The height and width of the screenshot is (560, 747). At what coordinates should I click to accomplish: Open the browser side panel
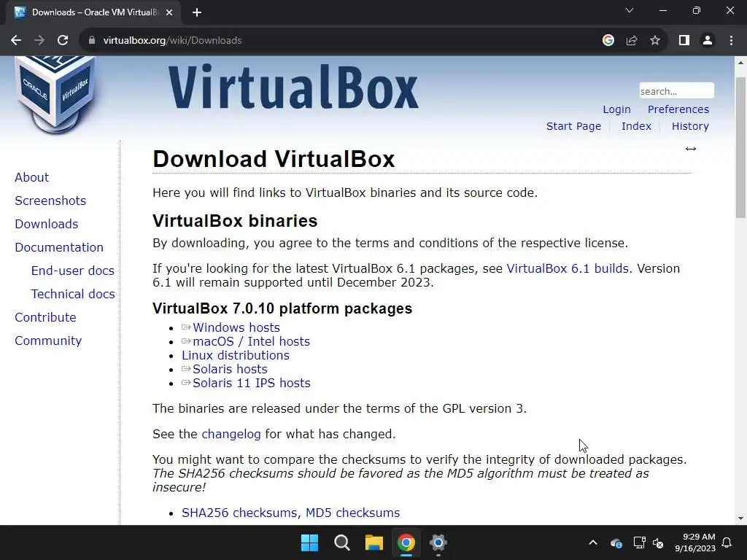click(684, 41)
